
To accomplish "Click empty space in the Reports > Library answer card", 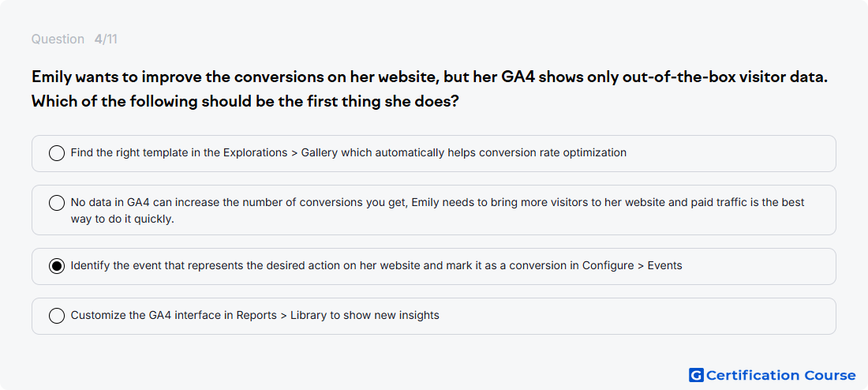I will tap(637, 317).
